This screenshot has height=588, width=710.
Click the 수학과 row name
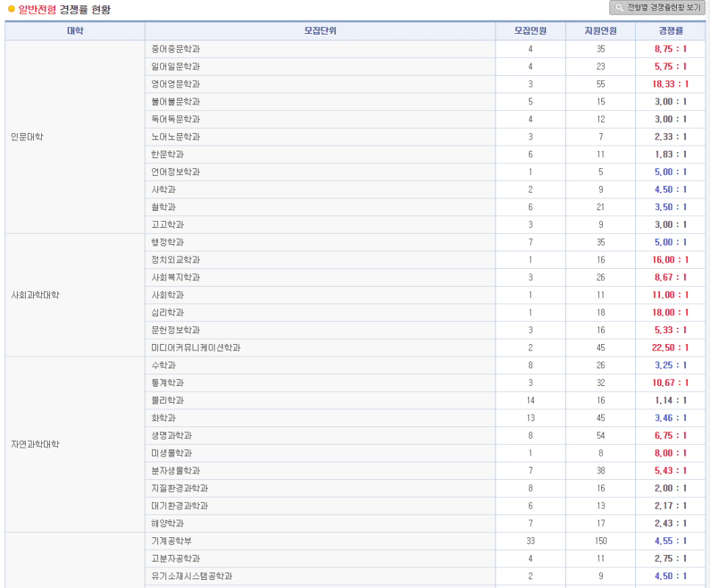(x=163, y=365)
